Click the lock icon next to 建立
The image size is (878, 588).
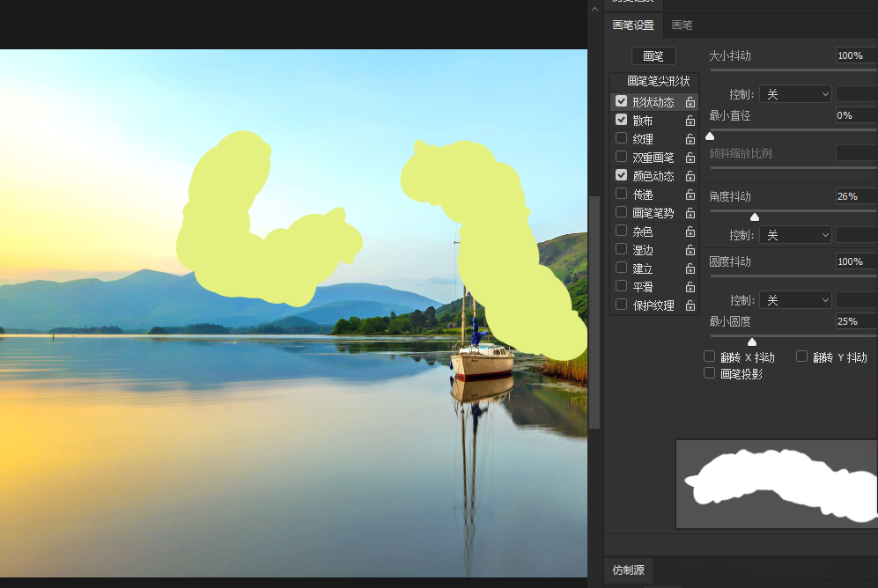pos(690,269)
